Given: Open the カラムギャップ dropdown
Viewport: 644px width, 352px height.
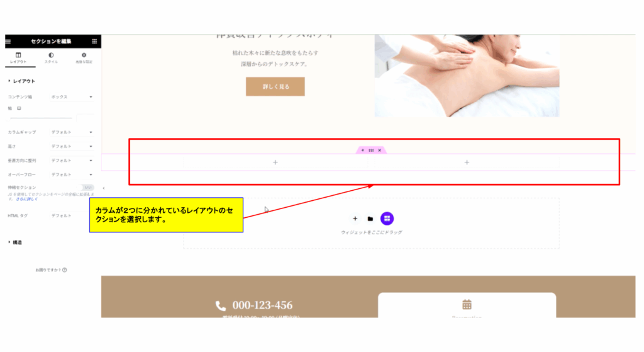Looking at the screenshot, I should 72,132.
